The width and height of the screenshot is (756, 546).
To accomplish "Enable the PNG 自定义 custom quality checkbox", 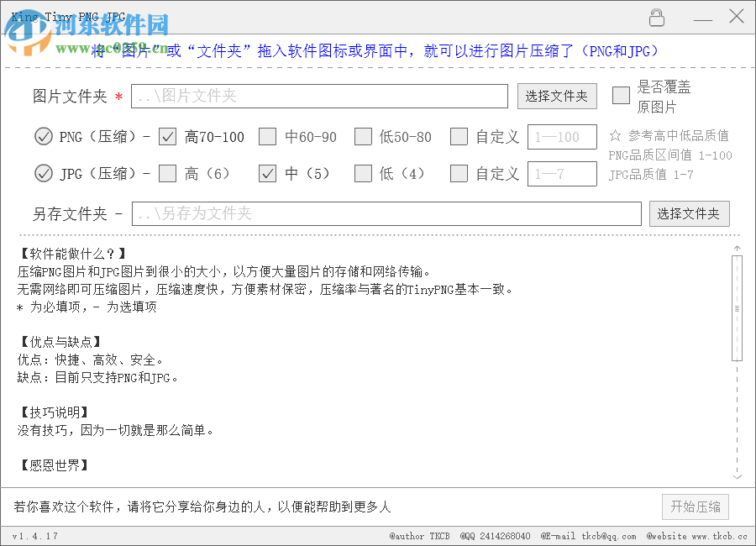I will coord(459,136).
